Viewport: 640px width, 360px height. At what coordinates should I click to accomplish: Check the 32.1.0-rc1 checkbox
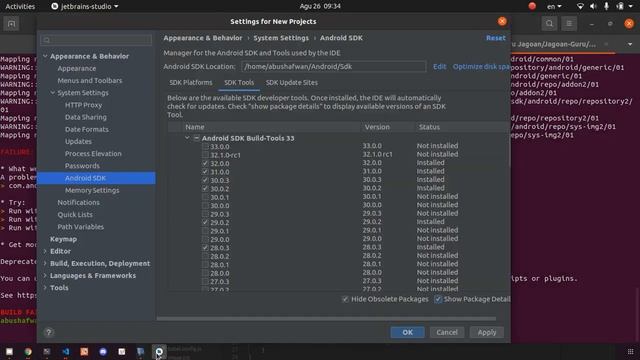pos(205,155)
